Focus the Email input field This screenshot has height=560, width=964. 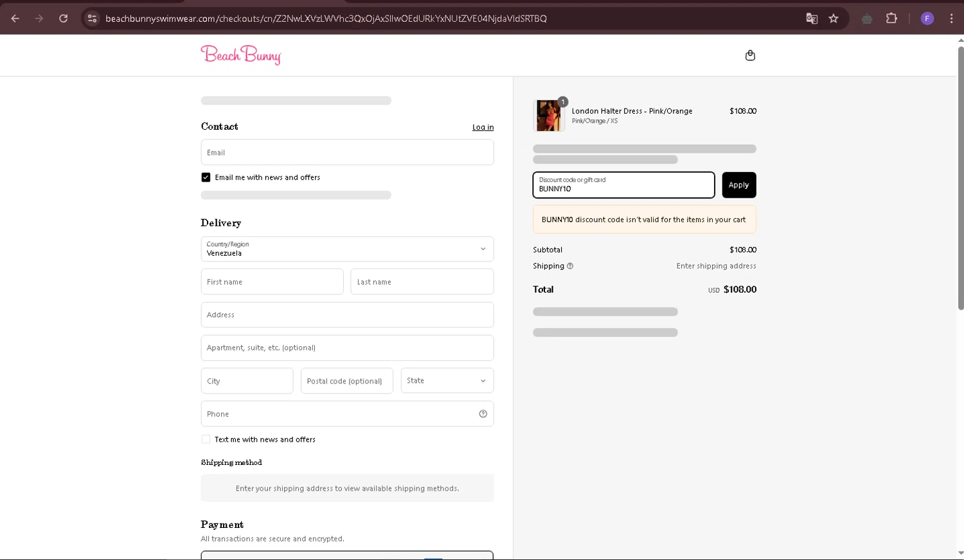pyautogui.click(x=347, y=152)
